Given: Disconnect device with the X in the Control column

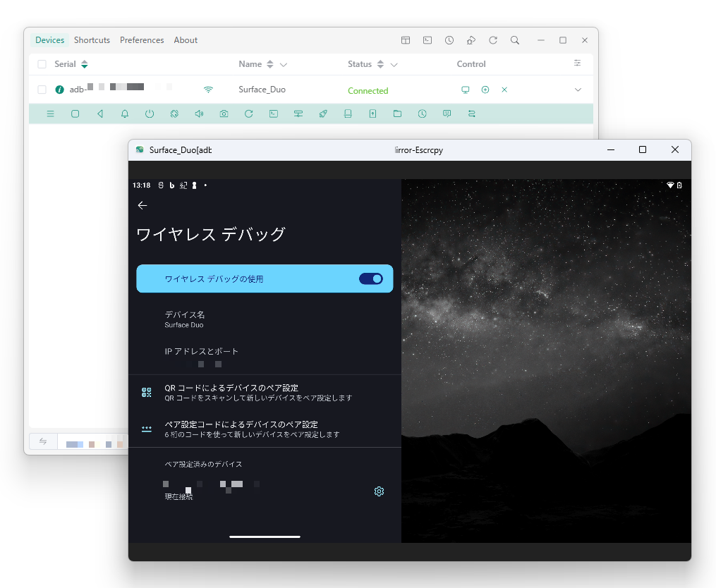Looking at the screenshot, I should pyautogui.click(x=504, y=90).
